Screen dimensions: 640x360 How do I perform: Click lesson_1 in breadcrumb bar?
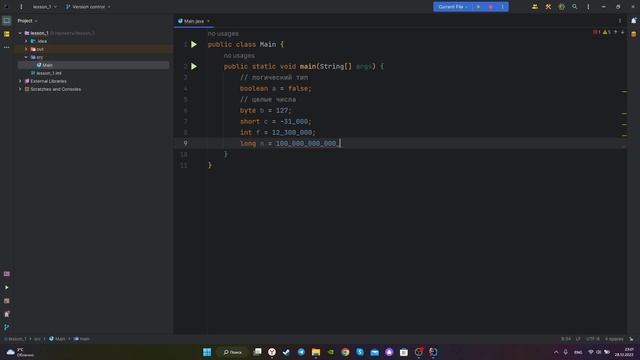click(x=16, y=339)
